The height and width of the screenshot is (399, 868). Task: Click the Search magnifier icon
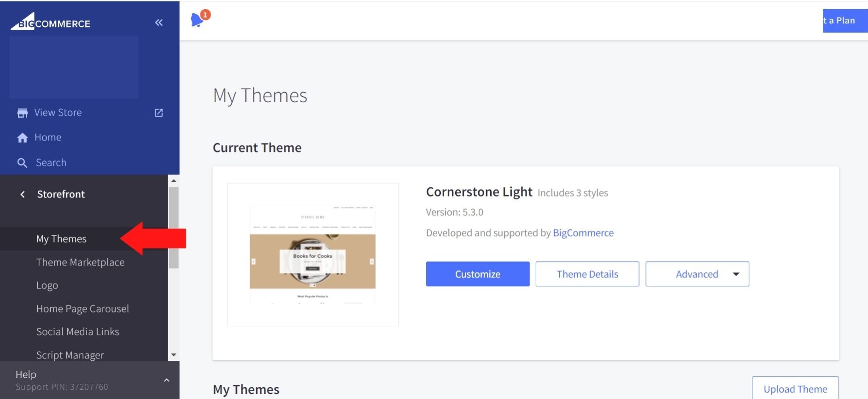click(22, 163)
